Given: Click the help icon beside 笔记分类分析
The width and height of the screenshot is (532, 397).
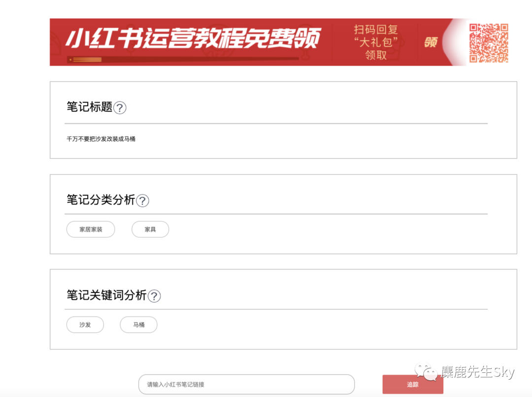Looking at the screenshot, I should tap(142, 200).
